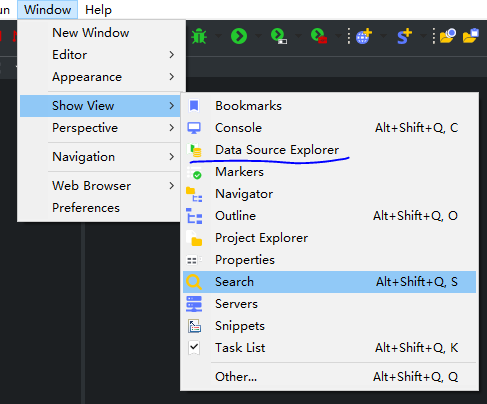The height and width of the screenshot is (404, 487).
Task: Click the Outline tree icon
Action: click(x=194, y=216)
